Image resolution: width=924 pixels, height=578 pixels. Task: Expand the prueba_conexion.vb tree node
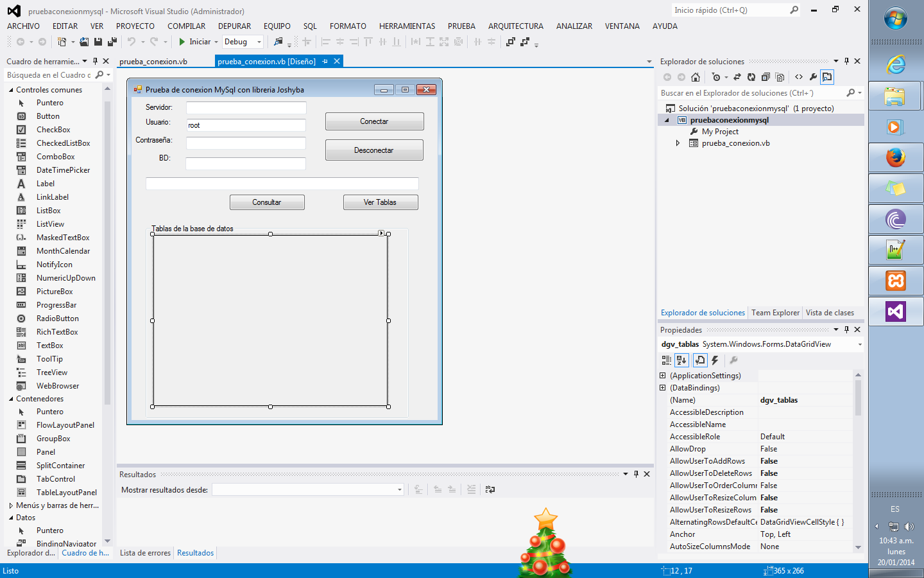(678, 143)
